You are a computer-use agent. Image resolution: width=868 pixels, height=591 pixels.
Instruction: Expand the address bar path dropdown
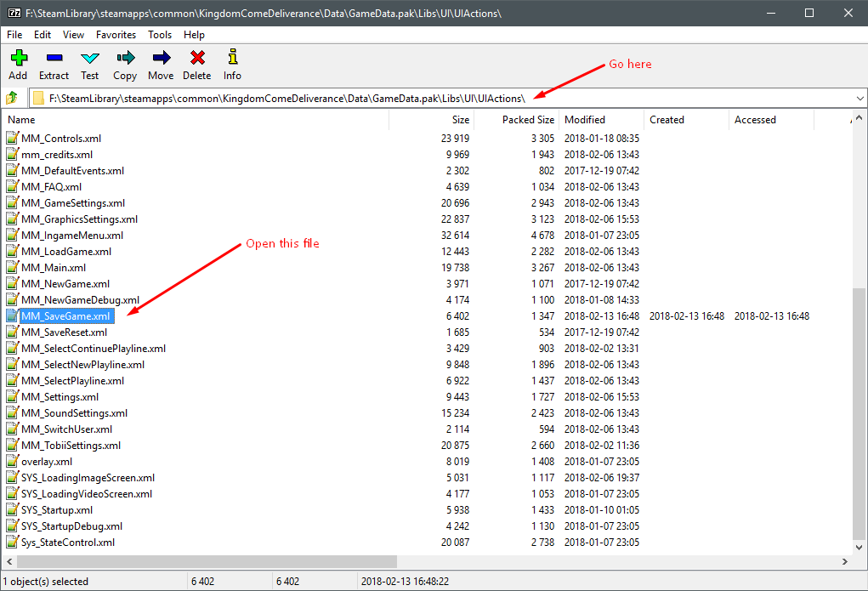point(859,99)
